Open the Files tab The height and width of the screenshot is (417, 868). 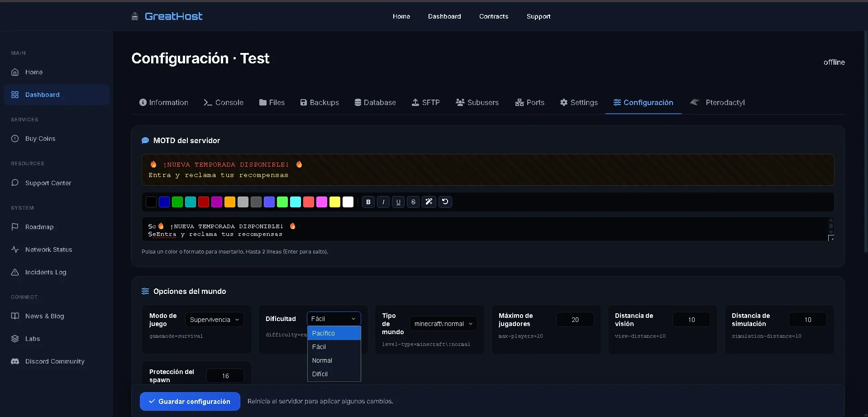pyautogui.click(x=272, y=102)
